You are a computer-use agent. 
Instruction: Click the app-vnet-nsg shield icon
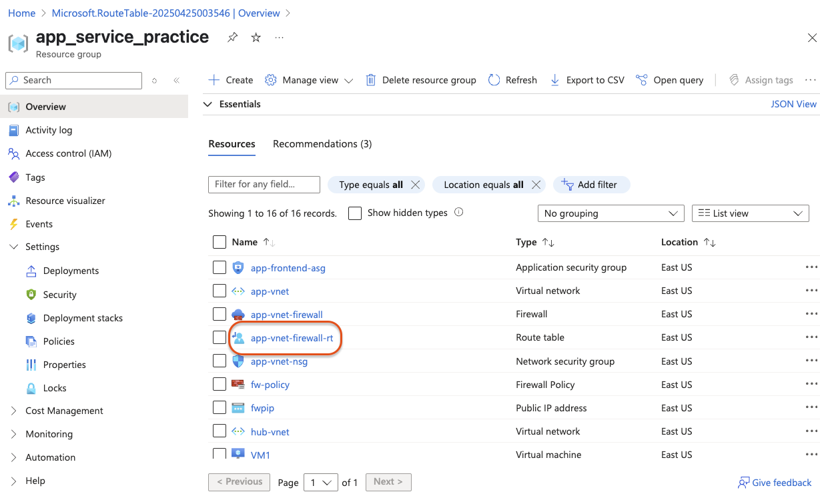pos(238,361)
